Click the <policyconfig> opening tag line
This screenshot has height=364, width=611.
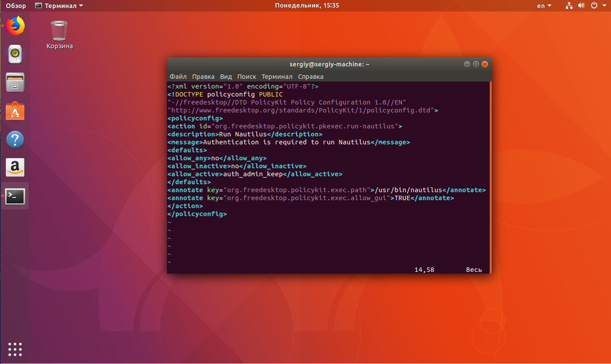195,118
